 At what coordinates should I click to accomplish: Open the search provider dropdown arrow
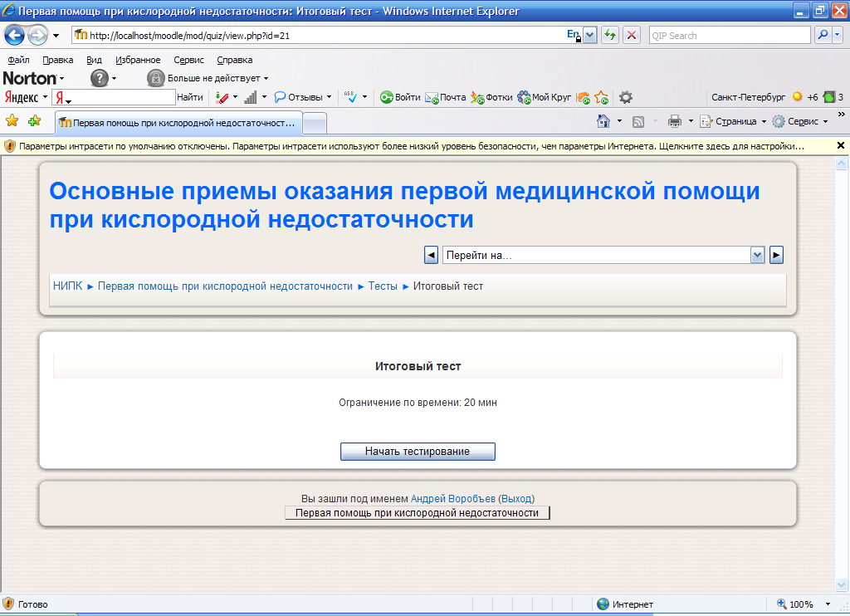[x=837, y=35]
